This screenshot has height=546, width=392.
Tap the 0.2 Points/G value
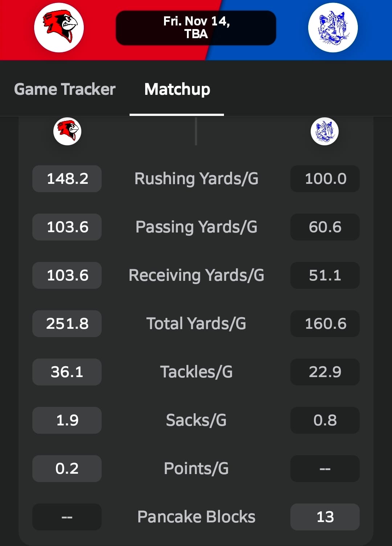pyautogui.click(x=67, y=469)
